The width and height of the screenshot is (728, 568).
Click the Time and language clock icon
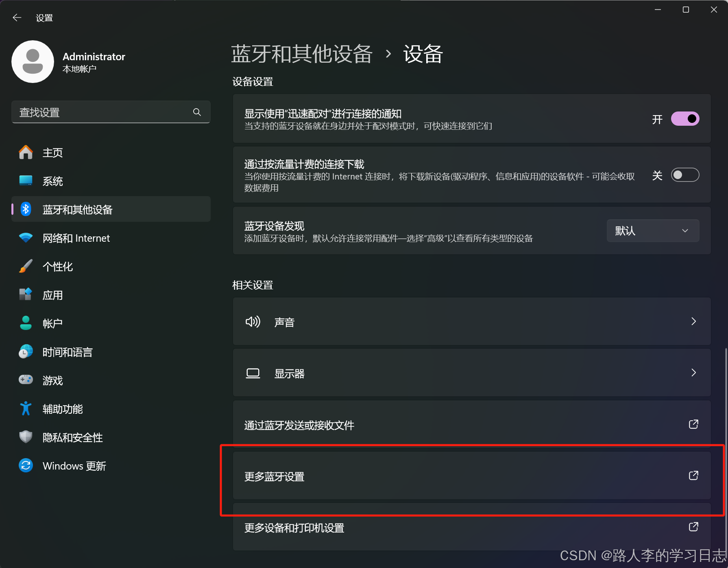tap(26, 352)
